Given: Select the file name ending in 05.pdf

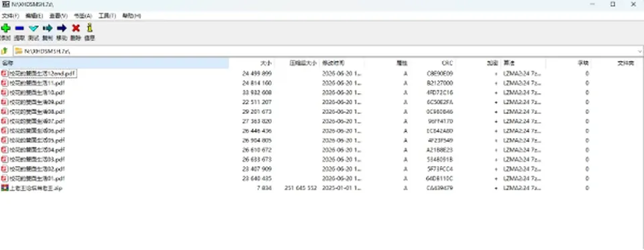Looking at the screenshot, I should coord(37,140).
